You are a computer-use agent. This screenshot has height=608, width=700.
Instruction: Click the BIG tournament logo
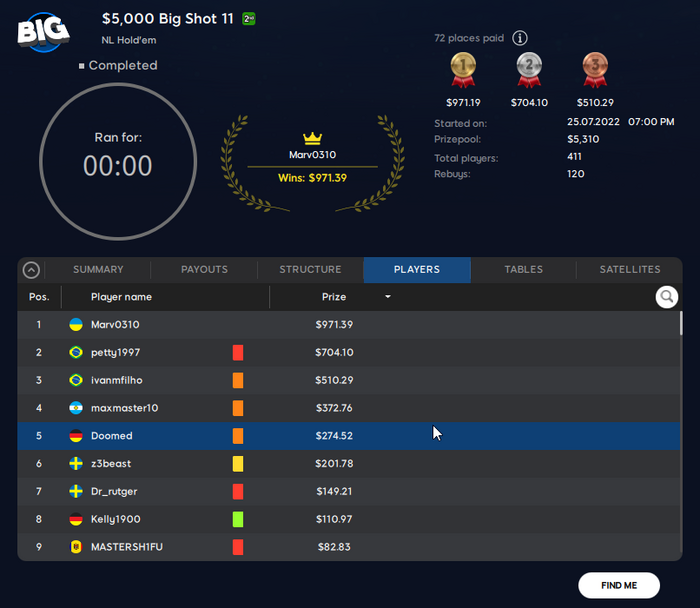pyautogui.click(x=43, y=32)
